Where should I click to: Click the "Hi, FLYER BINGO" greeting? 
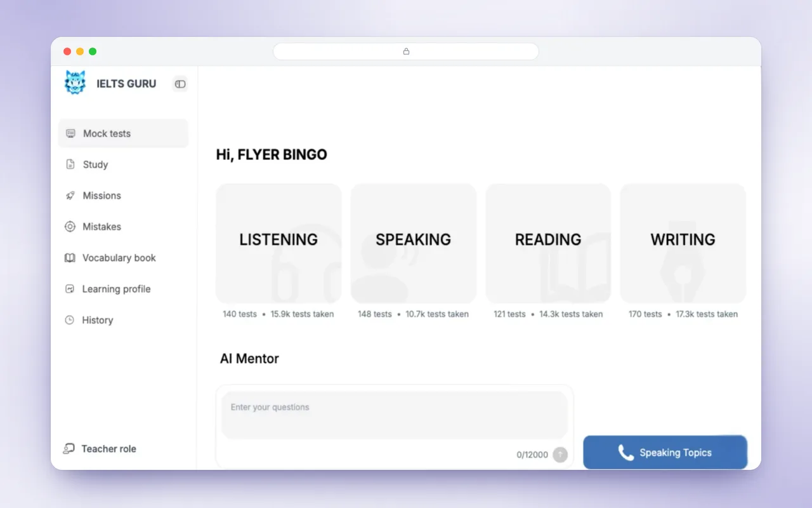272,154
